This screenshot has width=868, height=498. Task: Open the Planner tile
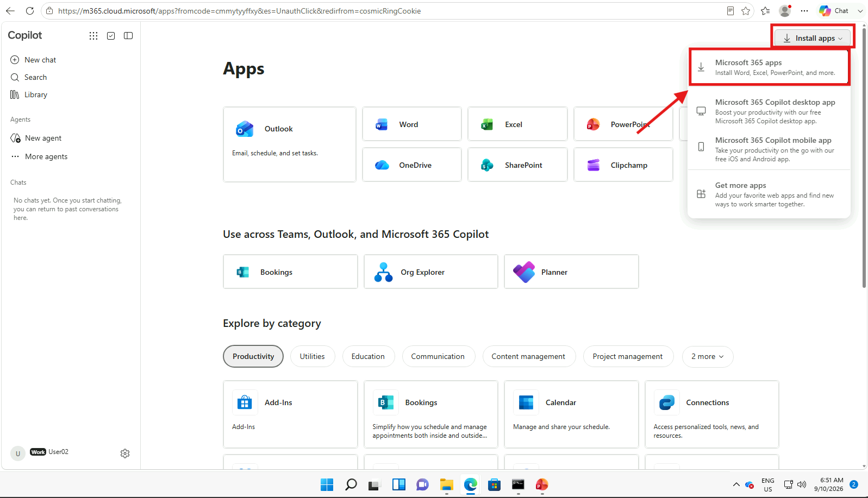571,272
